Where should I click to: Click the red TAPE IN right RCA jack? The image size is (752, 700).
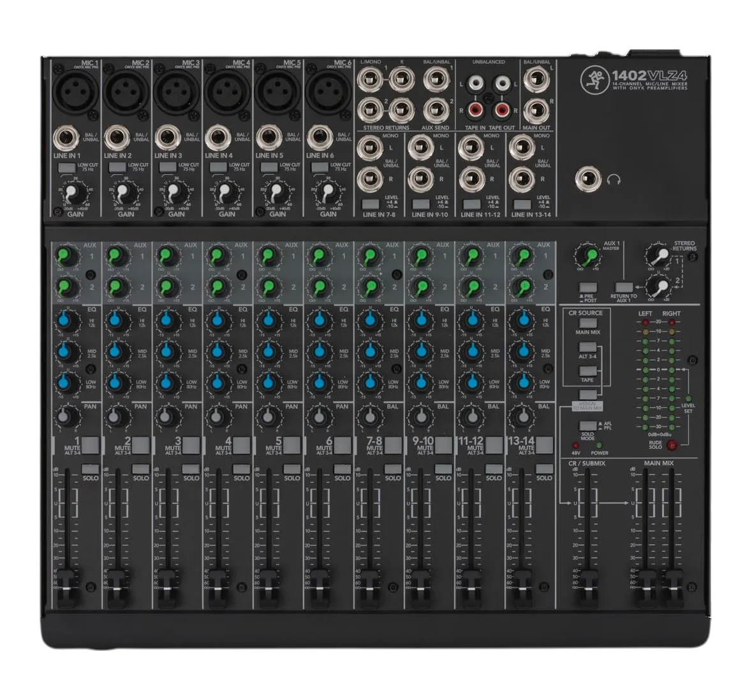click(475, 111)
